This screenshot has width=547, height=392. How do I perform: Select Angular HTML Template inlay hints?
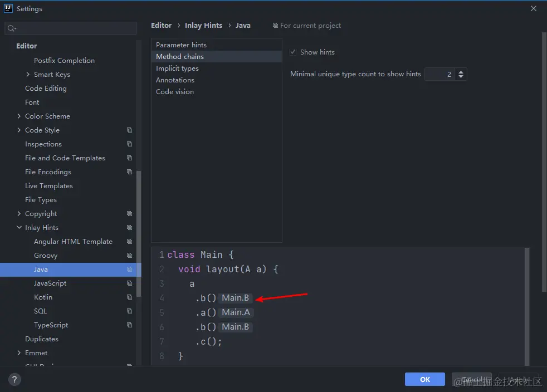73,241
